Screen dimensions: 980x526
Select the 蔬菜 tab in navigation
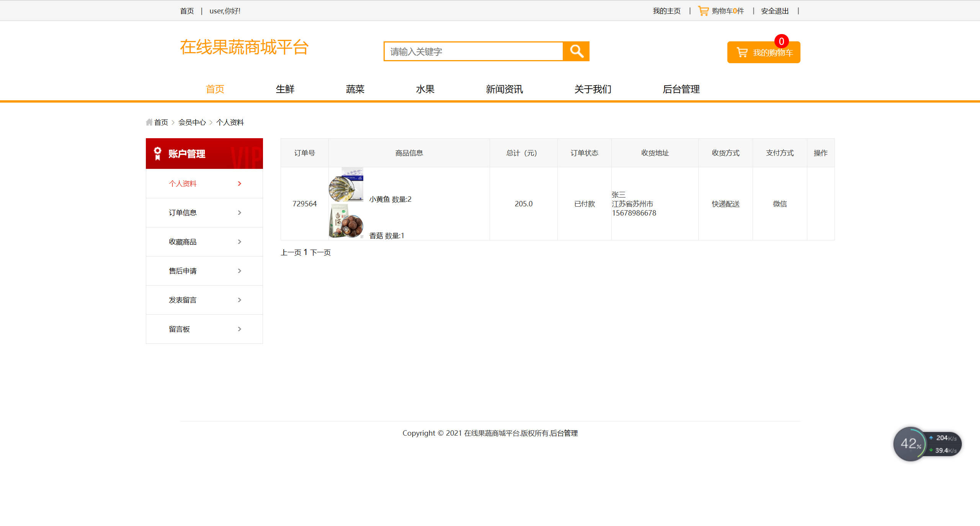(355, 89)
